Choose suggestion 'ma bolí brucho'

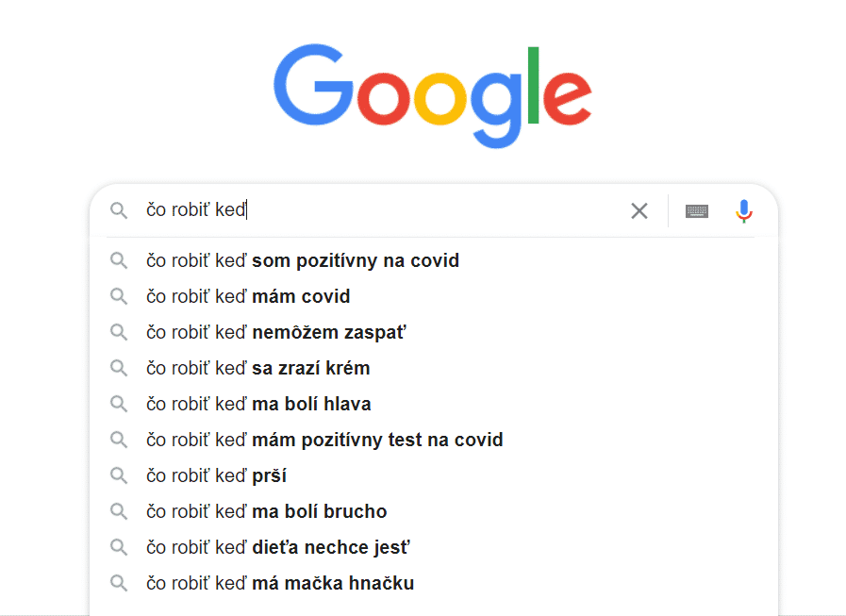(434, 511)
